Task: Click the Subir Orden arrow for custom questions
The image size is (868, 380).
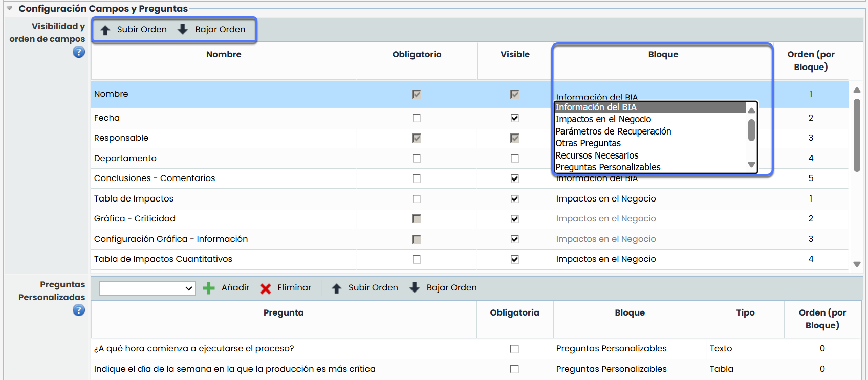Action: [336, 288]
